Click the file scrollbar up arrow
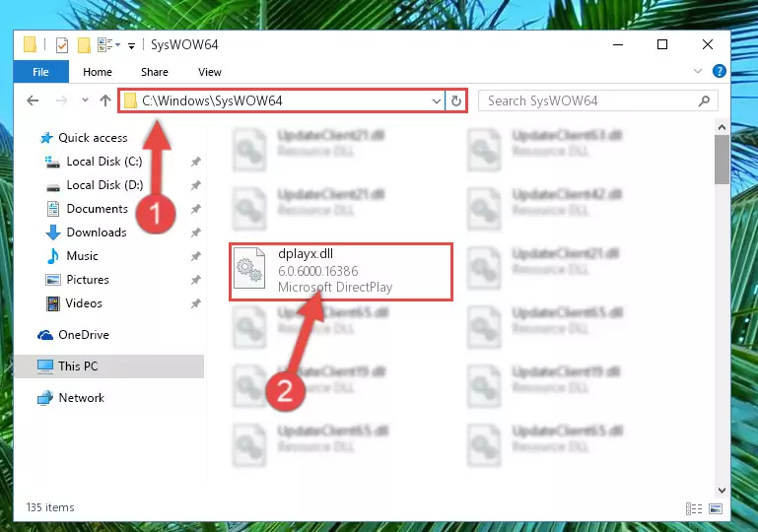The height and width of the screenshot is (532, 758). click(x=722, y=127)
